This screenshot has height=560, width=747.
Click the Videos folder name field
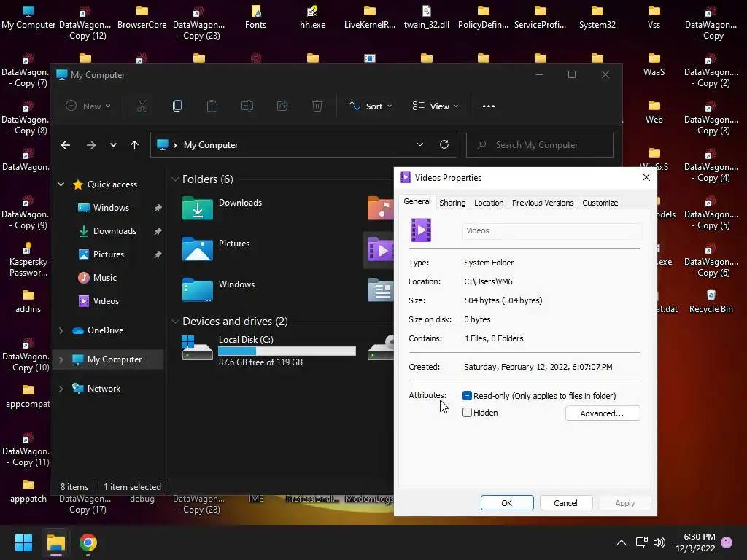pos(551,230)
